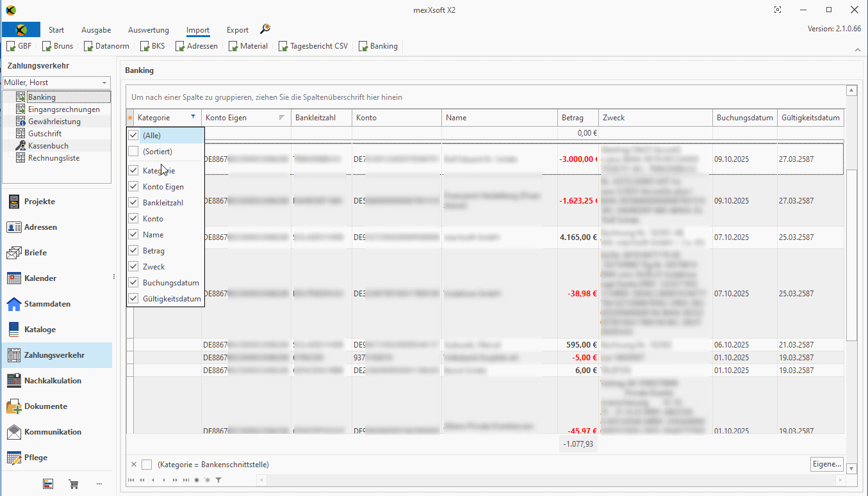This screenshot has width=868, height=496.
Task: Hide the Betrag column via its checkbox
Action: point(133,251)
